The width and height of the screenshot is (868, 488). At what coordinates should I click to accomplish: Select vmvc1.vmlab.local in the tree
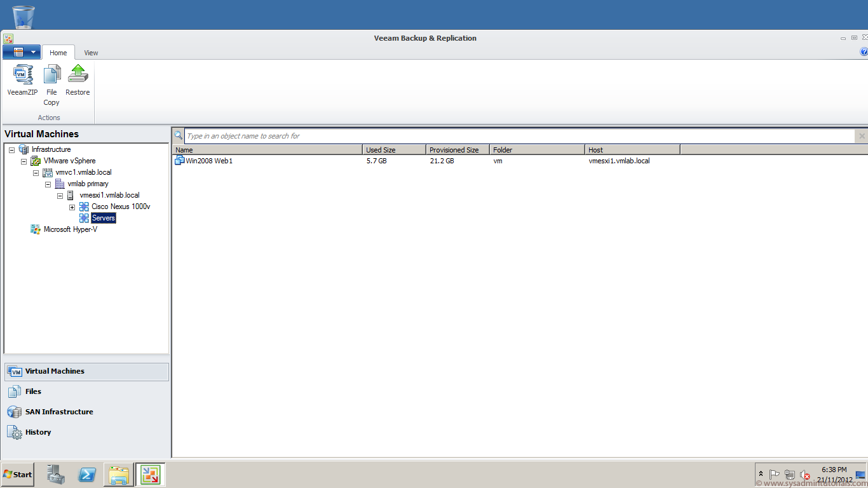[x=84, y=172]
